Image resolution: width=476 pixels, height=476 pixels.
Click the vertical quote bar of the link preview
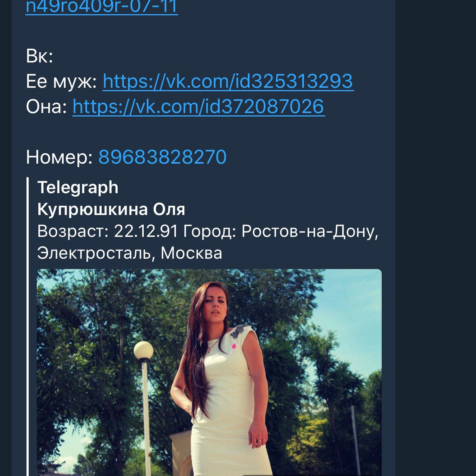[28, 327]
